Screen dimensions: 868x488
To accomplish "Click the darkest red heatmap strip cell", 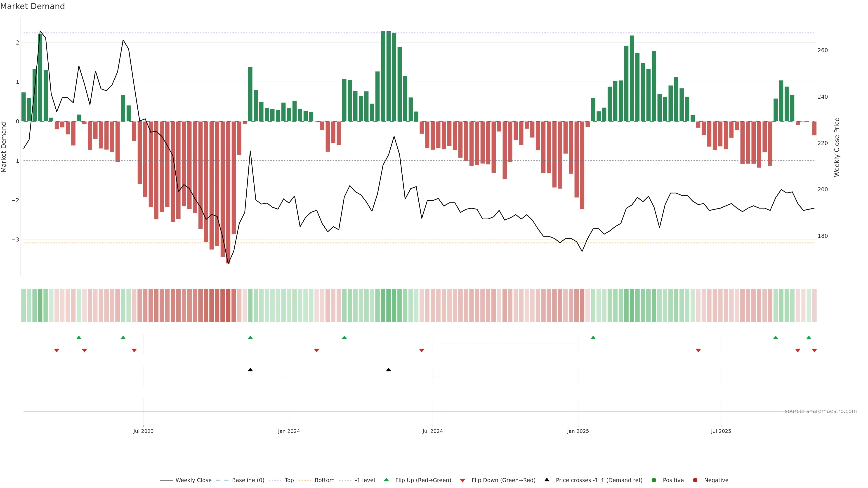I will point(228,305).
